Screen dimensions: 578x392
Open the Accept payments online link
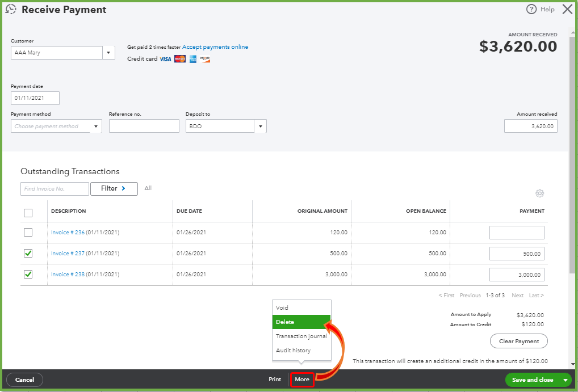click(x=215, y=47)
